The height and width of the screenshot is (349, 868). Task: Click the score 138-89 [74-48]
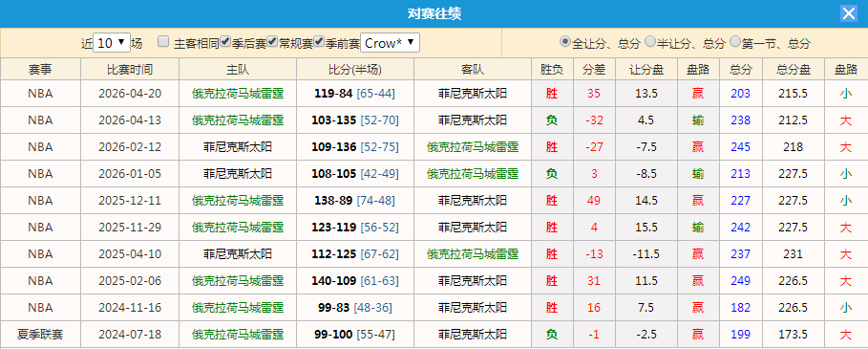point(355,200)
